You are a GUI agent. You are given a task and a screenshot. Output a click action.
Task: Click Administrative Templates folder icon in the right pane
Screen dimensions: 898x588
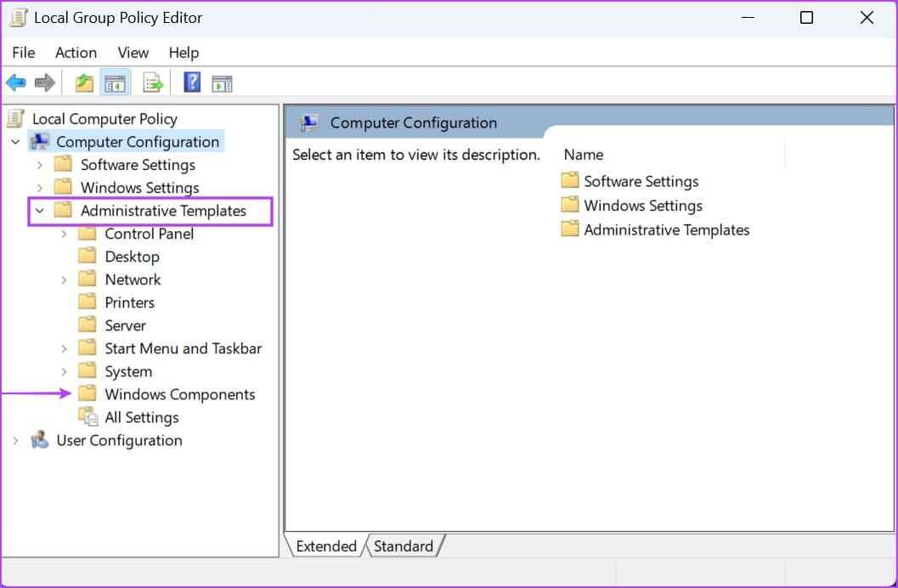[569, 229]
